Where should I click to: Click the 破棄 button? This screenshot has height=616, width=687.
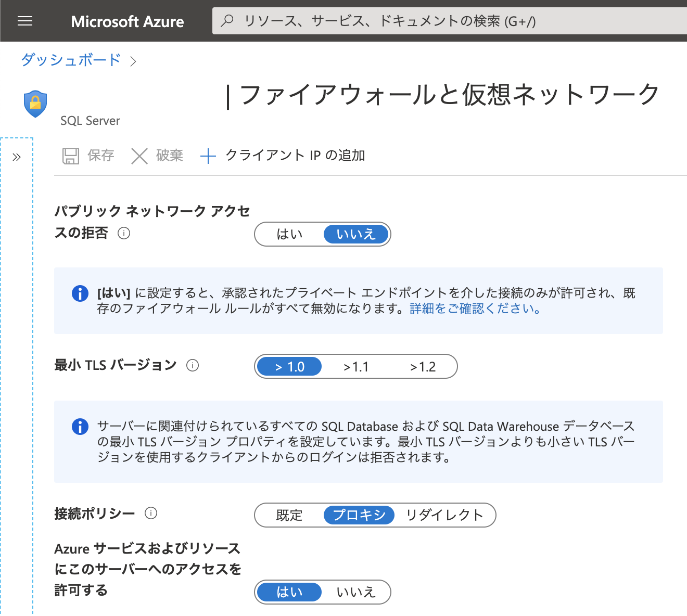click(x=157, y=156)
